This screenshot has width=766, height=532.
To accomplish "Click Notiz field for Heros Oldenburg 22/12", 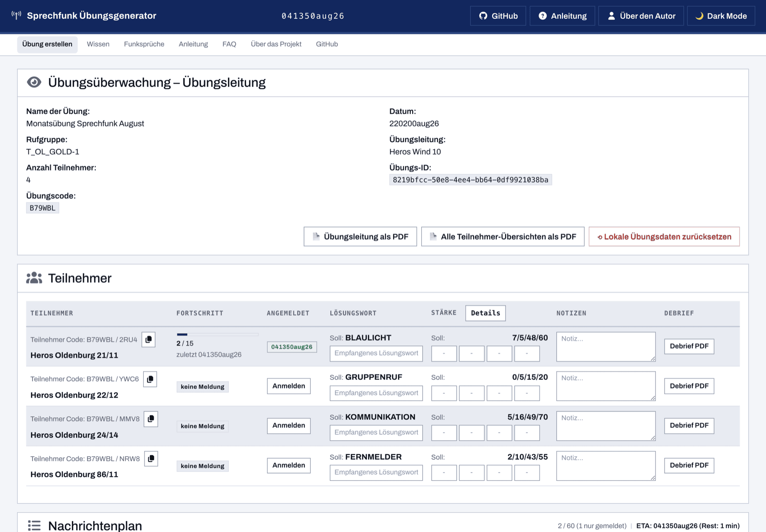I will (606, 386).
